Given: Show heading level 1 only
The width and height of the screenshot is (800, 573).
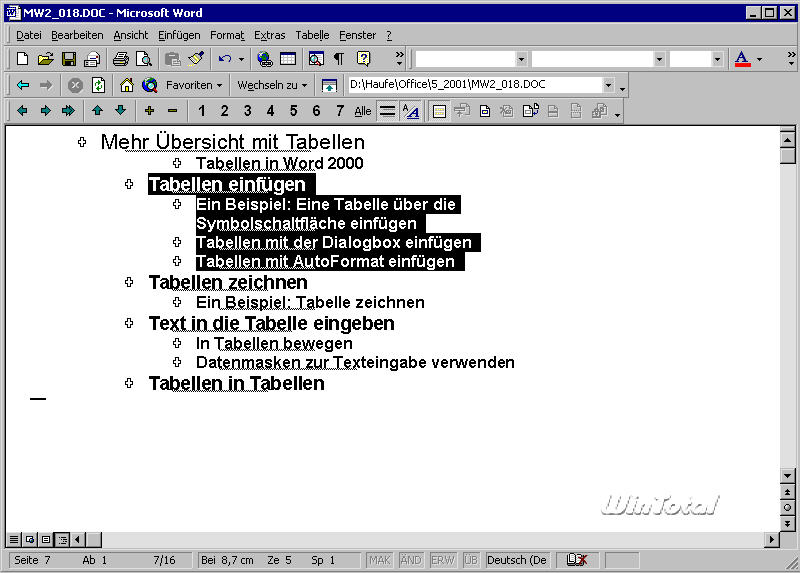Looking at the screenshot, I should [x=202, y=111].
